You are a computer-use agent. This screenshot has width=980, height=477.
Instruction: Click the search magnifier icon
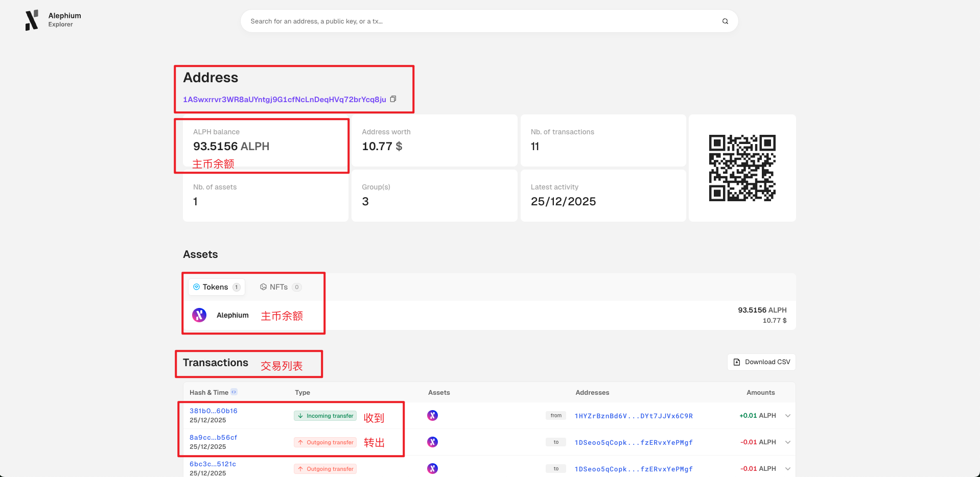pos(725,21)
